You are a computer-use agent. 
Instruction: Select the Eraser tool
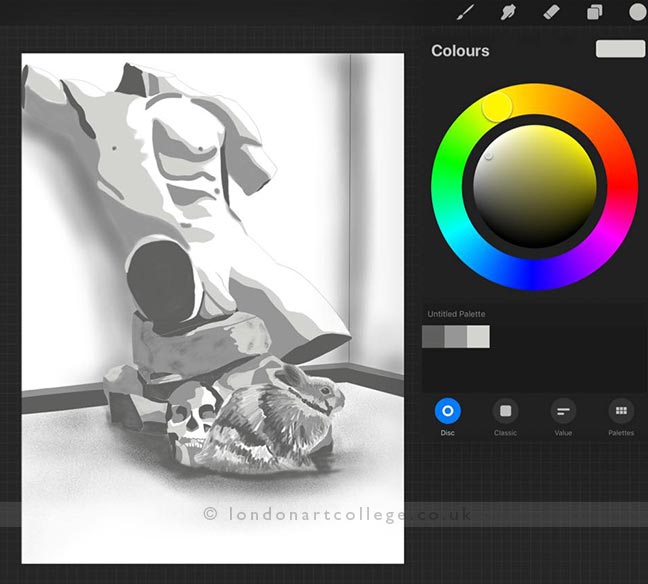551,12
